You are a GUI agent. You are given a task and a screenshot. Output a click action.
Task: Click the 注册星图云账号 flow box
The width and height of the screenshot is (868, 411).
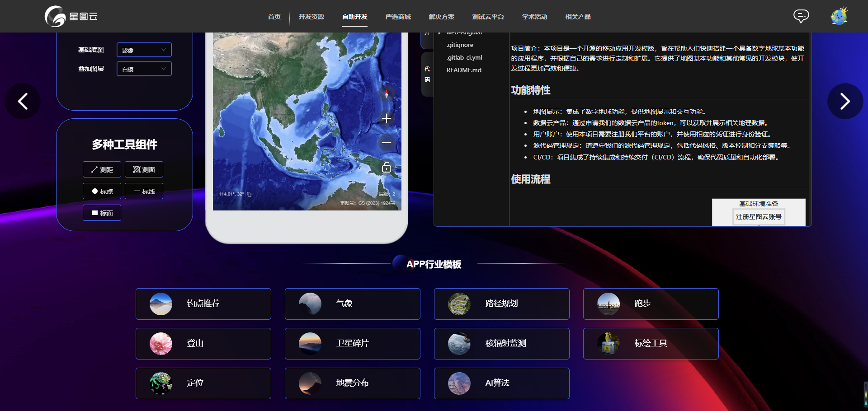759,217
